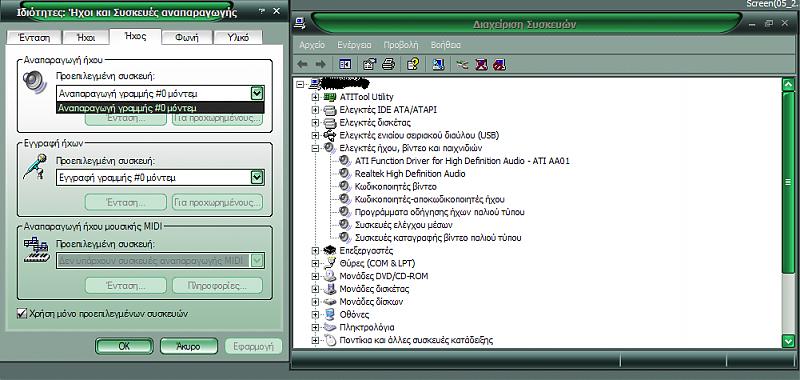Expand Ελεγκτές δισκέτας node
The image size is (800, 380).
[x=315, y=122]
